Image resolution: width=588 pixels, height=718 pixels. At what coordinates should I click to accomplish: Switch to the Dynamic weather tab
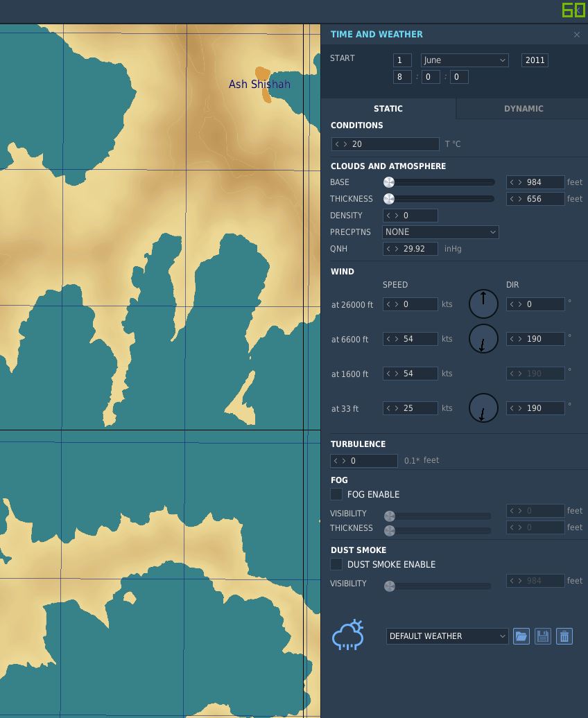(x=524, y=109)
